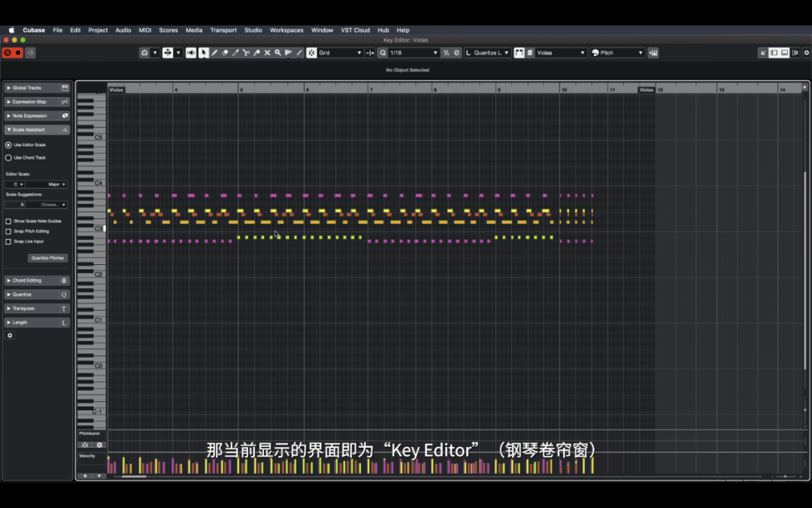This screenshot has width=812, height=508.
Task: Click the Apple menu icon
Action: [x=11, y=30]
